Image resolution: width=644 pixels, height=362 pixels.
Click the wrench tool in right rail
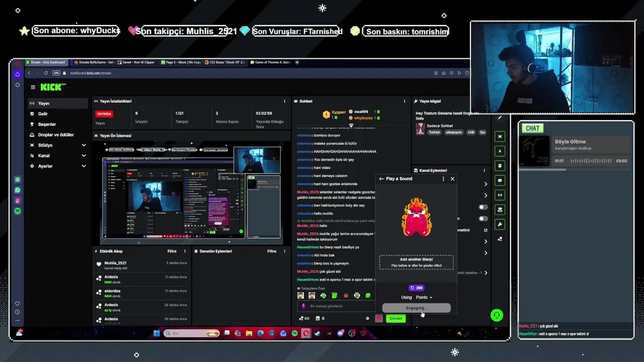pos(500,224)
